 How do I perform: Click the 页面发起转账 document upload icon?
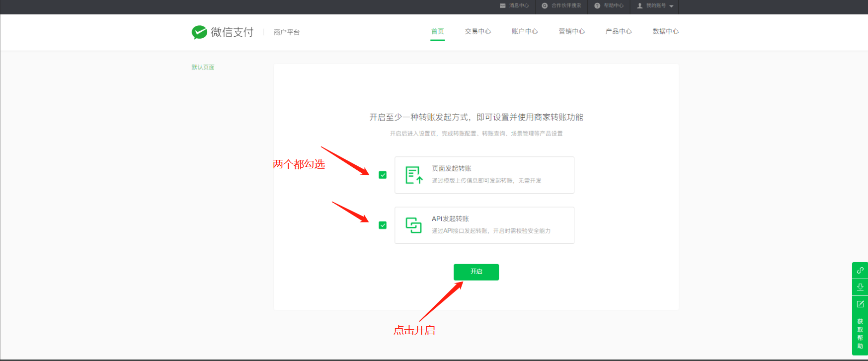pos(413,175)
